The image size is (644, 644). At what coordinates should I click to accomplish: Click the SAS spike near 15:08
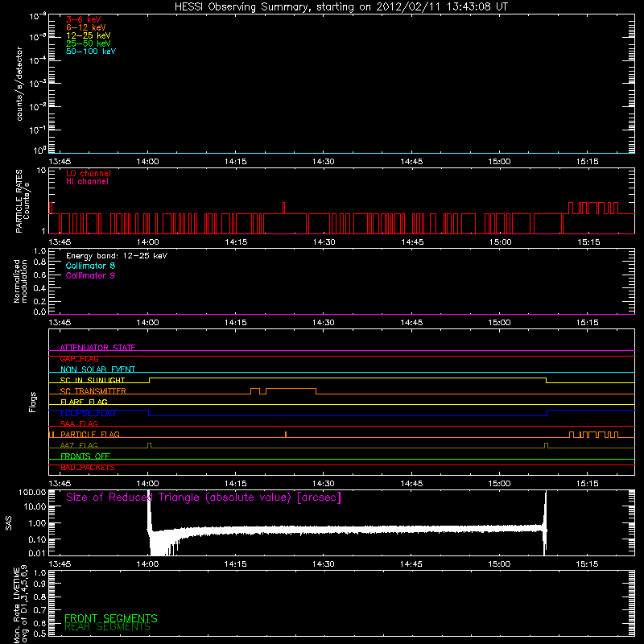coord(546,522)
